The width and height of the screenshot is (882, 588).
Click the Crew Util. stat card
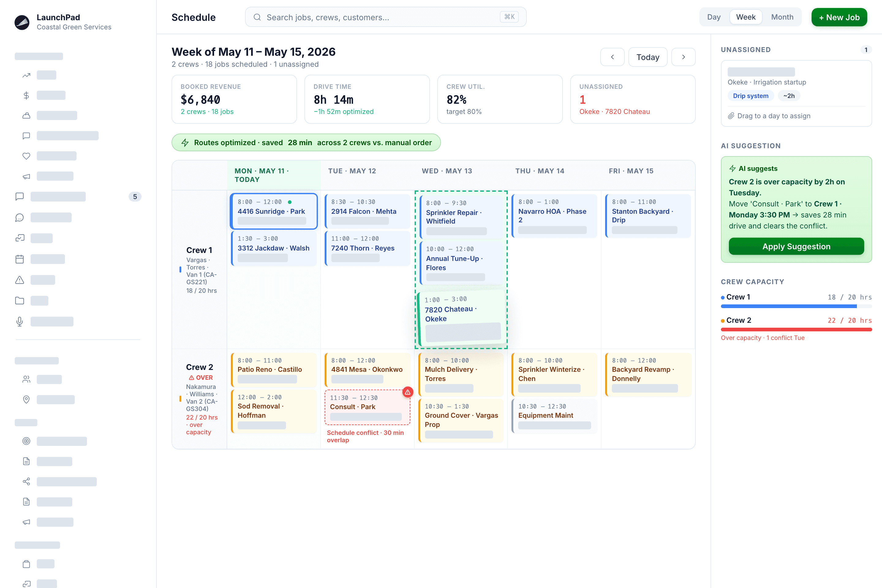tap(500, 99)
